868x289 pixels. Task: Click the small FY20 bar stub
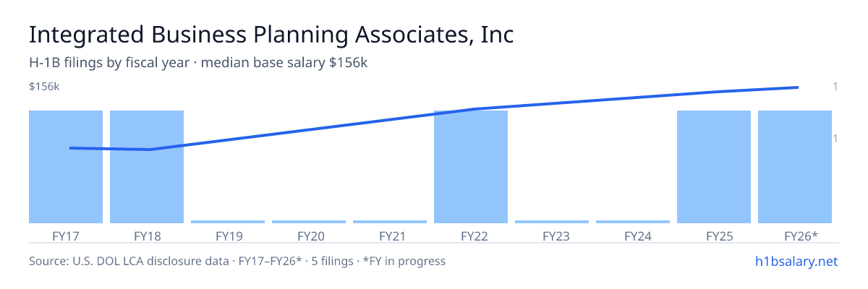pyautogui.click(x=309, y=222)
